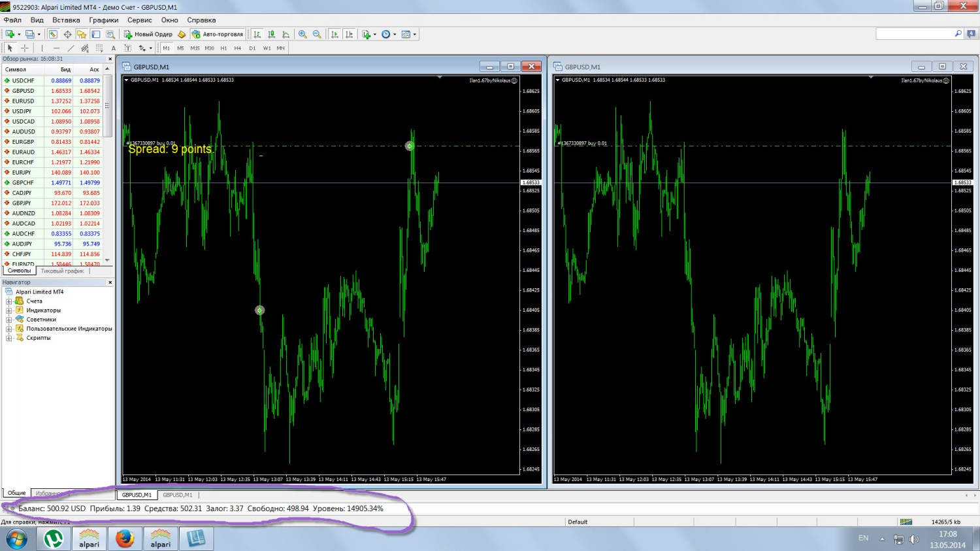Select the horizontal line tool
This screenshot has width=980, height=551.
point(56,48)
